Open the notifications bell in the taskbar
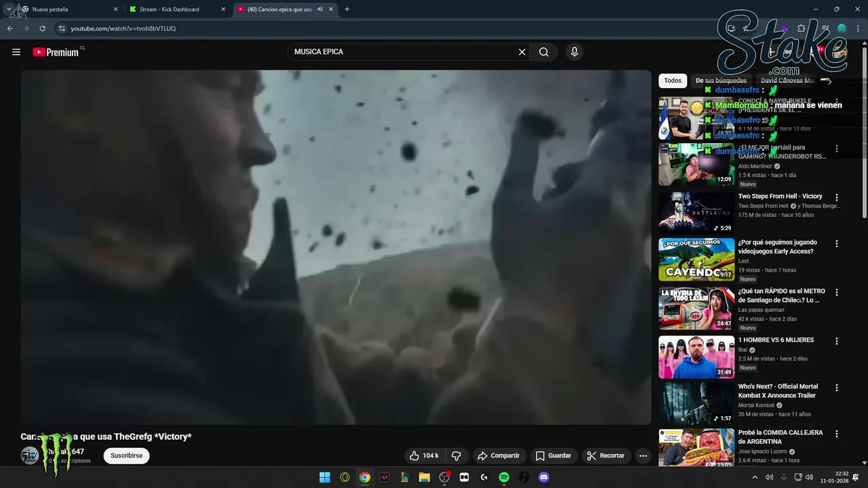The width and height of the screenshot is (868, 488). click(x=856, y=477)
